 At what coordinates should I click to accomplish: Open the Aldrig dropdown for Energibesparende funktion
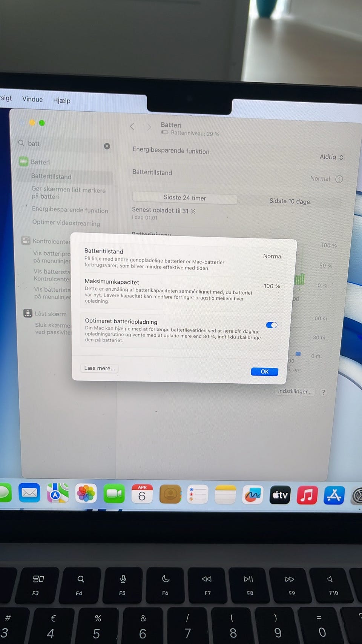click(331, 157)
